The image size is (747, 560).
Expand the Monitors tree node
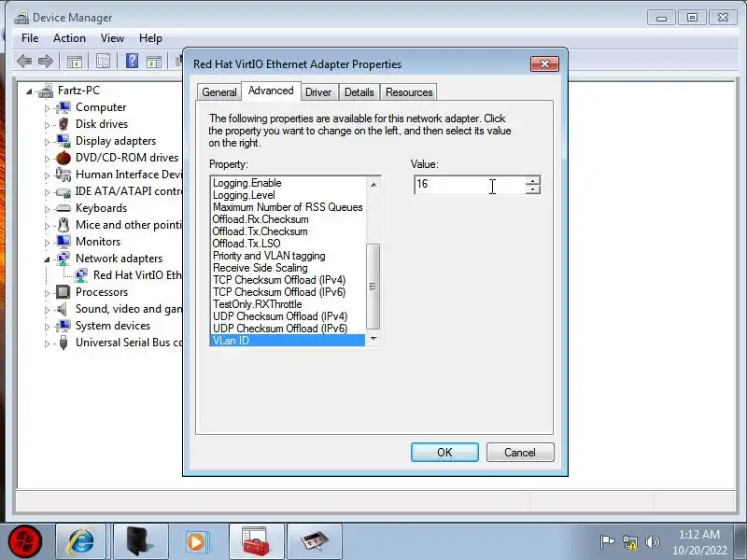point(47,243)
